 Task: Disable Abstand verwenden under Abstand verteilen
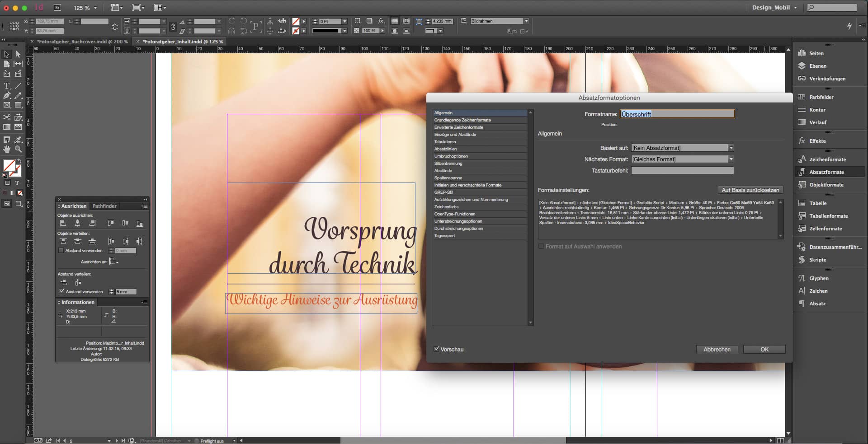coord(62,291)
